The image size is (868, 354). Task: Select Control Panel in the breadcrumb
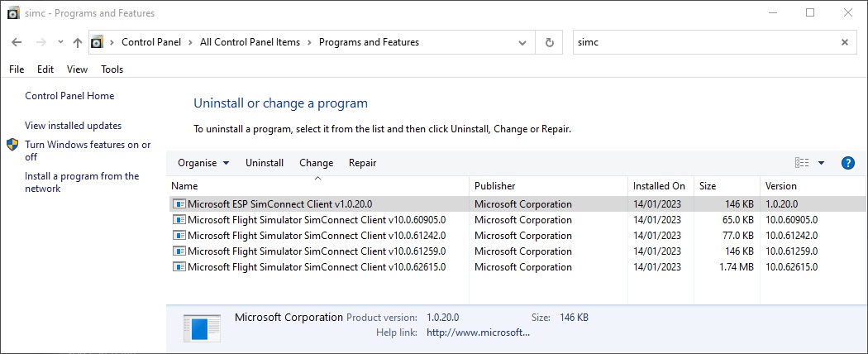coord(151,42)
